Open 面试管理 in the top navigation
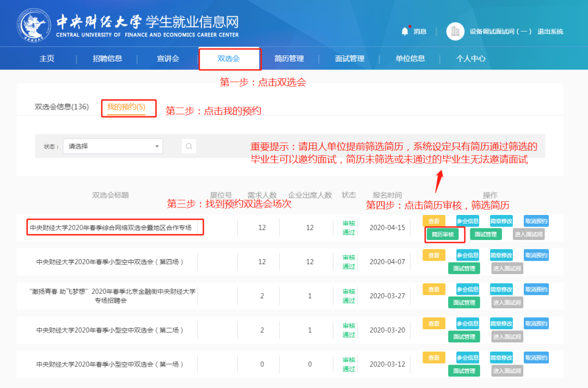 pos(350,59)
